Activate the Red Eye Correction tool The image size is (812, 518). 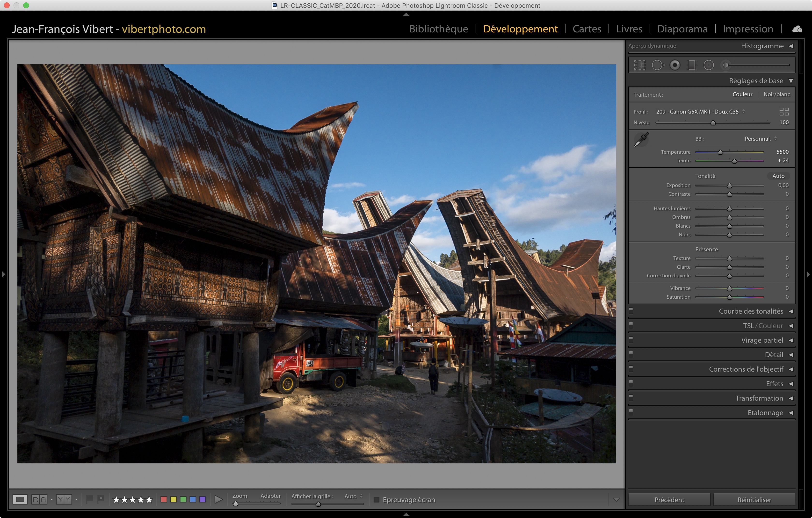pos(675,65)
